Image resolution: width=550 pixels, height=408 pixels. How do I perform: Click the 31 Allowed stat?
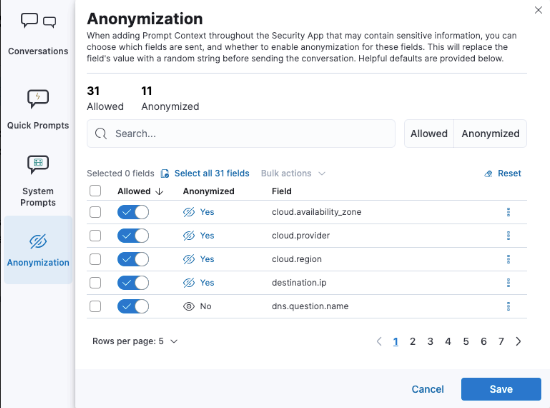pyautogui.click(x=105, y=99)
